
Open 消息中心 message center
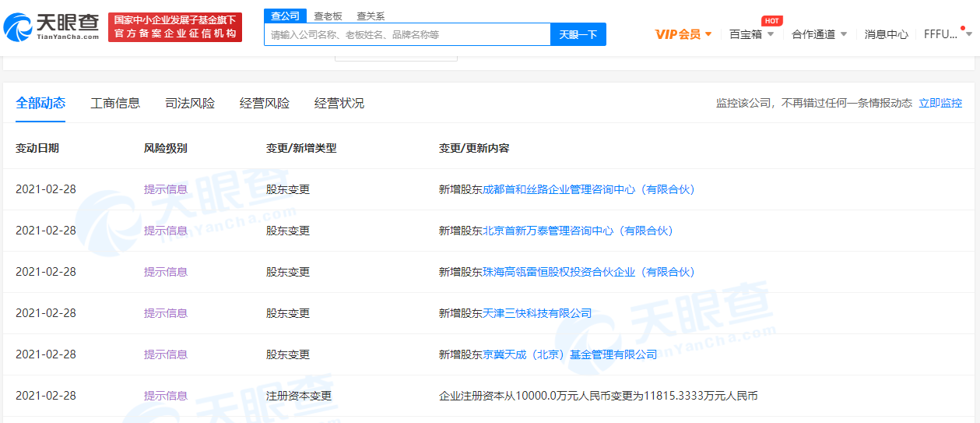point(886,34)
